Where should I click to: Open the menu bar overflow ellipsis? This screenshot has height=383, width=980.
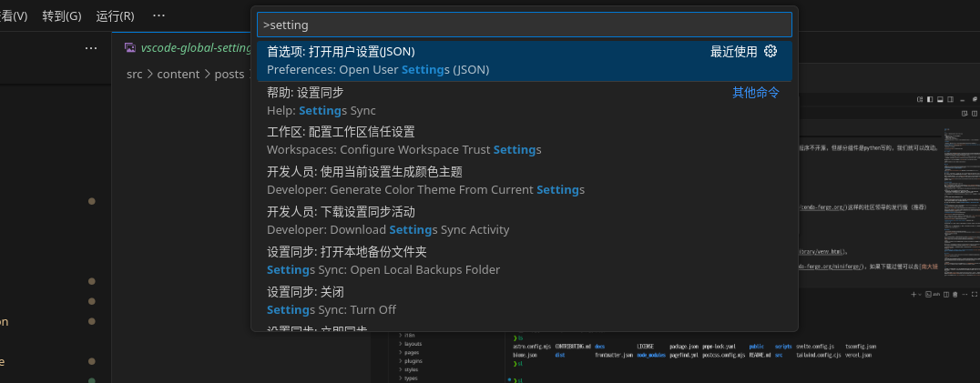pos(158,15)
